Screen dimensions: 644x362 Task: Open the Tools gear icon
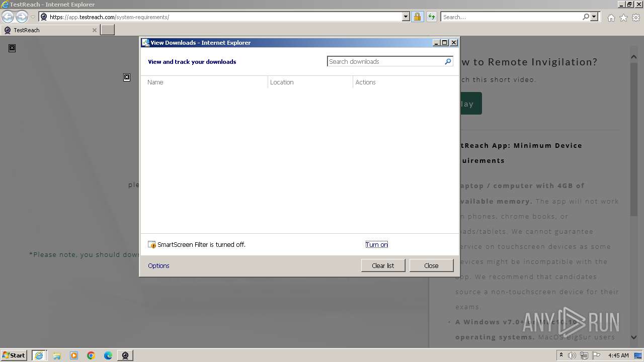coord(635,18)
